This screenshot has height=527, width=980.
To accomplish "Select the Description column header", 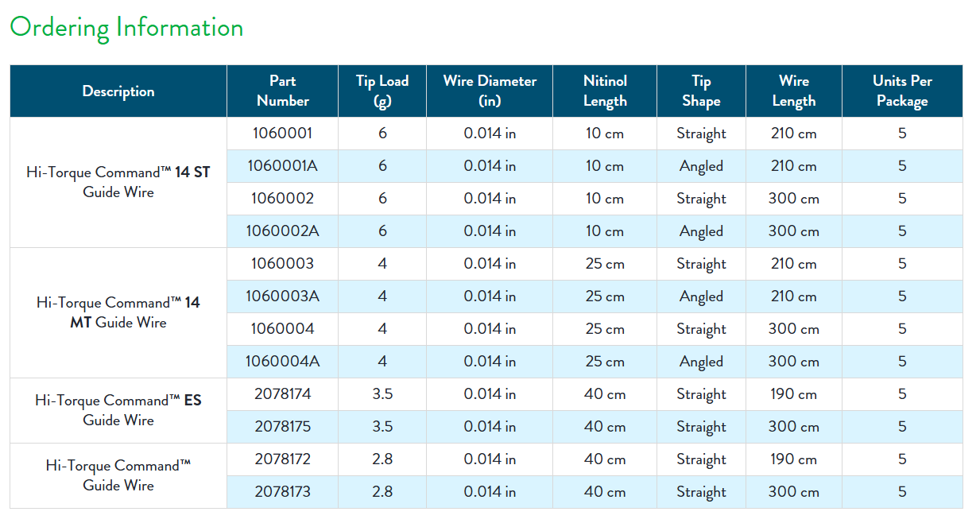I will [118, 91].
